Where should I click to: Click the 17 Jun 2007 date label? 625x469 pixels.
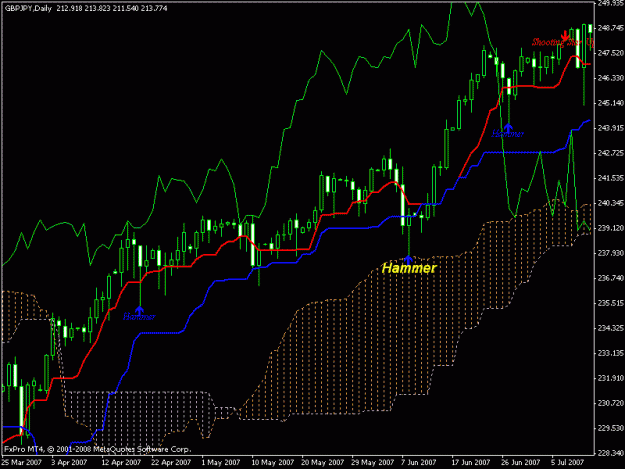point(471,463)
